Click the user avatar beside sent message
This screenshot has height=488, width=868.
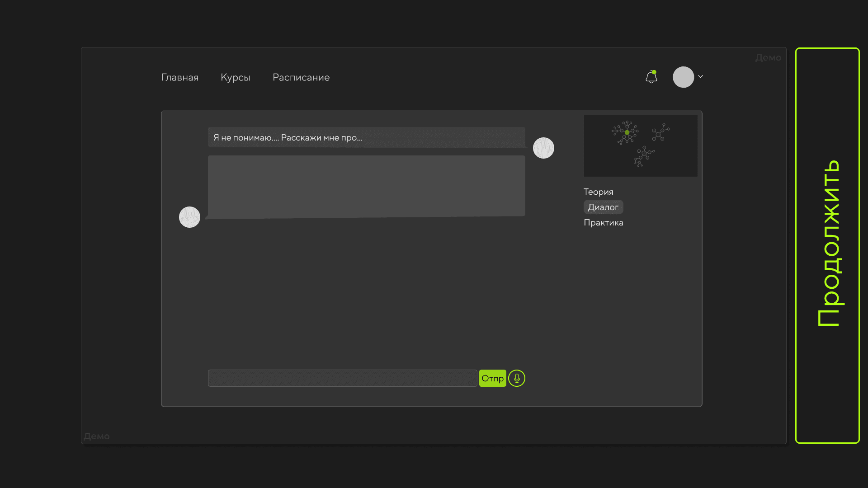coord(543,148)
